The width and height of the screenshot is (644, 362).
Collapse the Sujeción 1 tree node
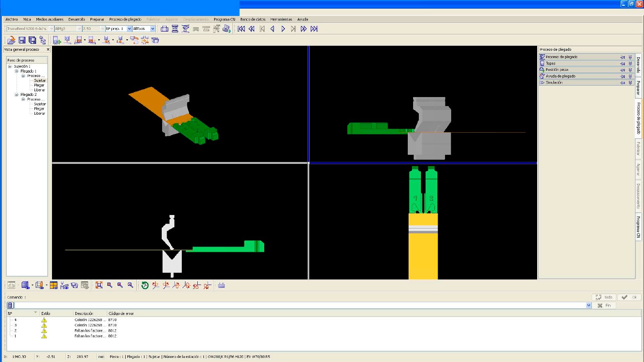10,66
